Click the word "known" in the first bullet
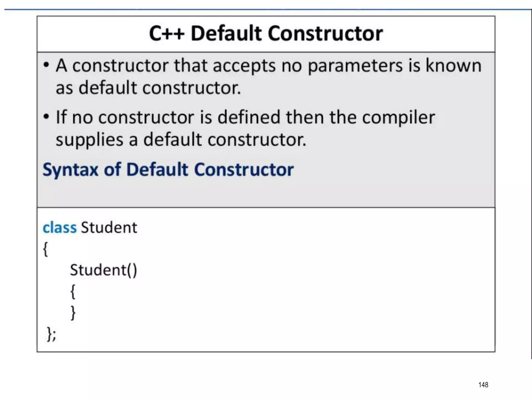Screen dimensions: 532x399 (x=453, y=65)
